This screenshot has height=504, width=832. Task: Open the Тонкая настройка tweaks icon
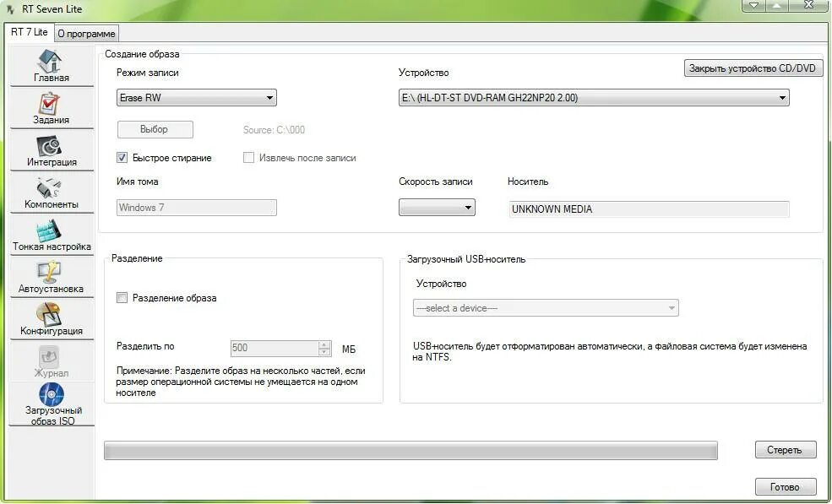[51, 230]
